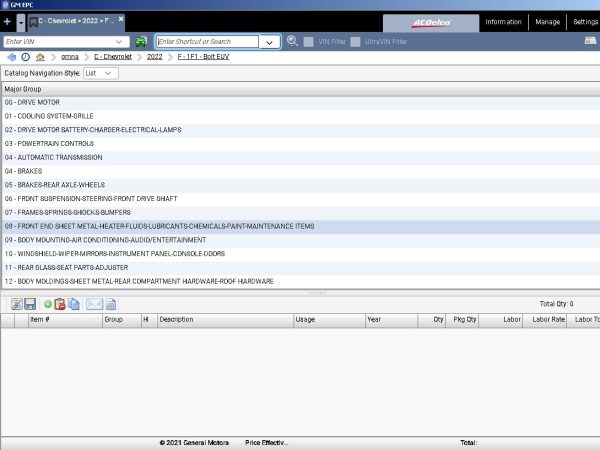Select 07 - FRAMES-SPRINGS-SHOCKS-BUMPERS group
Image resolution: width=600 pixels, height=450 pixels.
coord(301,213)
